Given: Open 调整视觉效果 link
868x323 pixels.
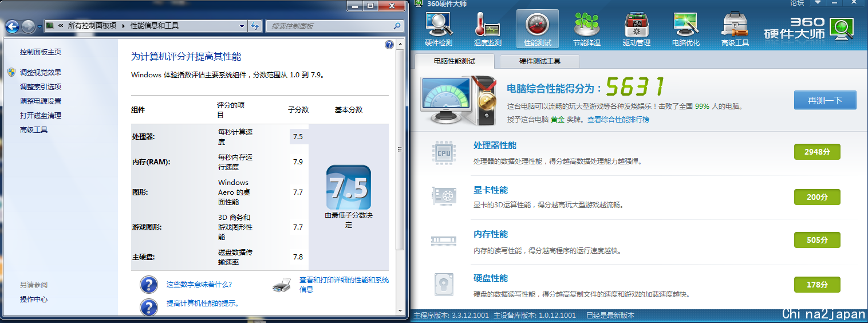Looking at the screenshot, I should click(x=41, y=73).
